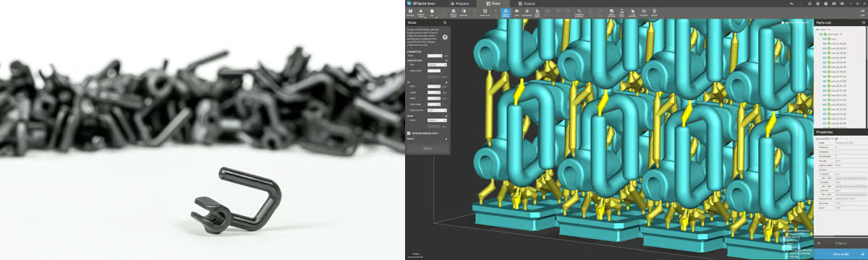Click the Apply button in Struts panel
This screenshot has height=260, width=868.
[427, 148]
